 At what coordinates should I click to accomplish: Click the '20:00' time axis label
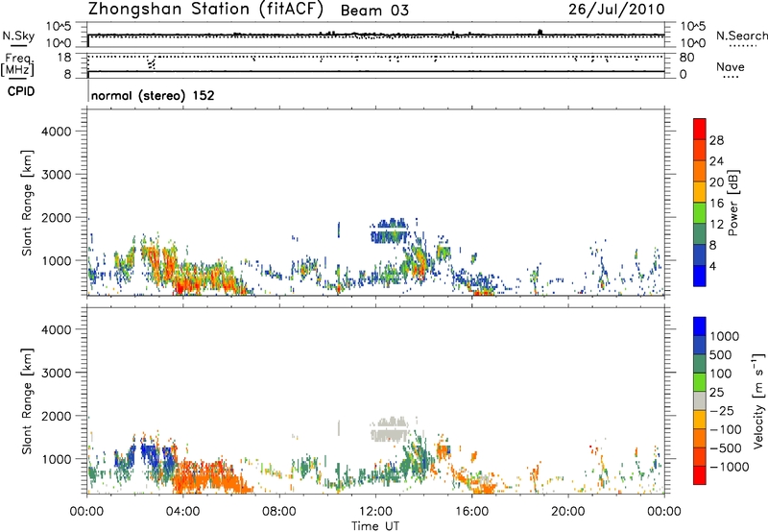(x=567, y=512)
